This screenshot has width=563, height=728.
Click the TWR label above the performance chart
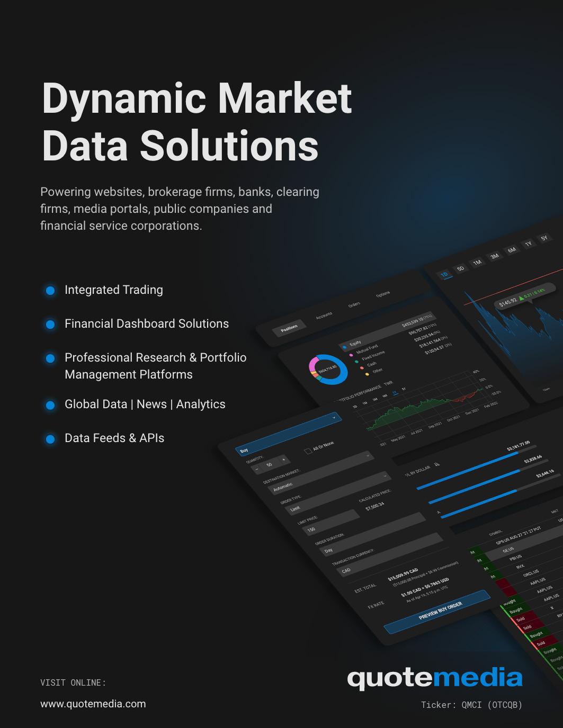[388, 383]
